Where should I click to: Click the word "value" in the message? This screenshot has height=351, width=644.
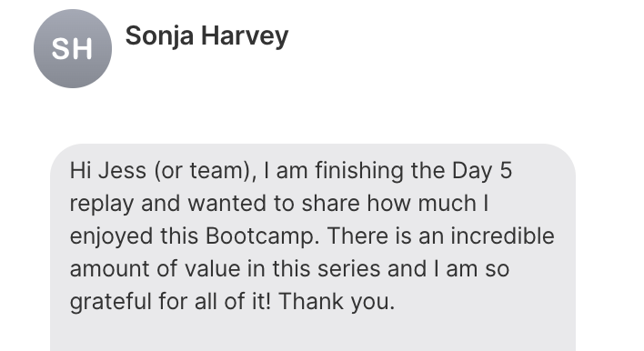pos(212,269)
